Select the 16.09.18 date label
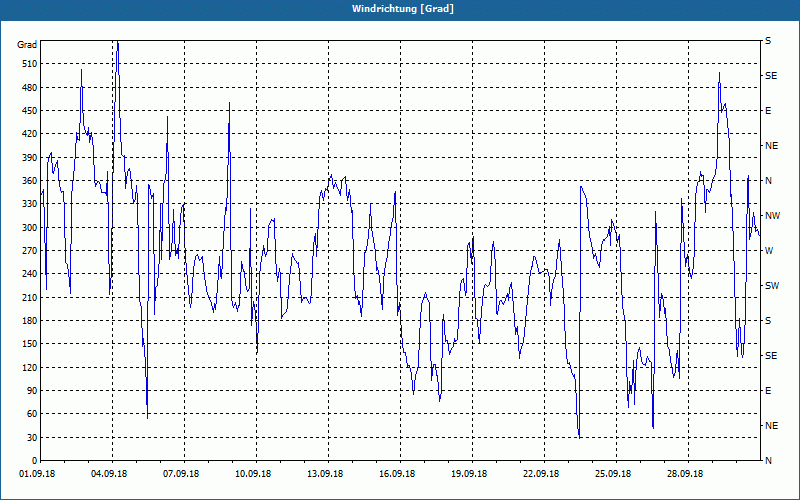The image size is (800, 500). (397, 474)
